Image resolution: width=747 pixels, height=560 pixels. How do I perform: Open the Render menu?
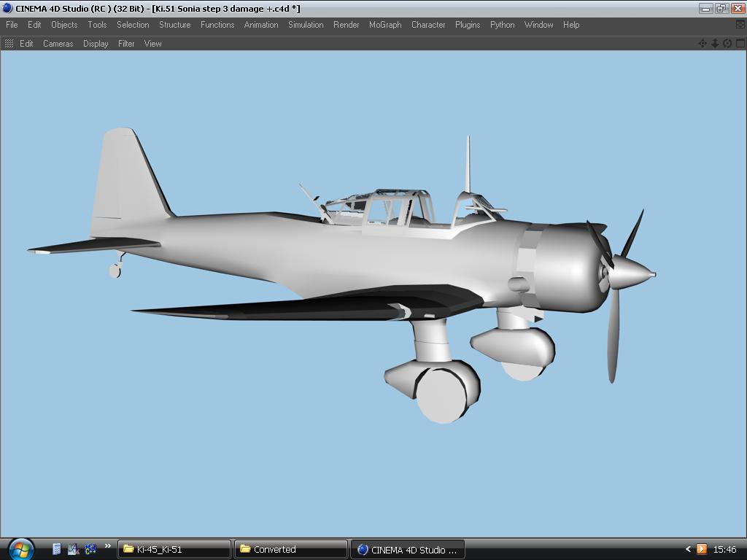pyautogui.click(x=346, y=25)
